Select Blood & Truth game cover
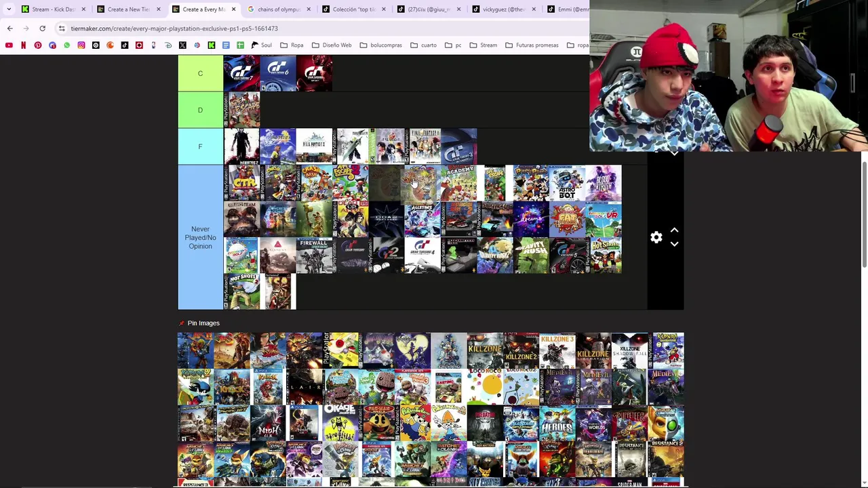 (604, 183)
